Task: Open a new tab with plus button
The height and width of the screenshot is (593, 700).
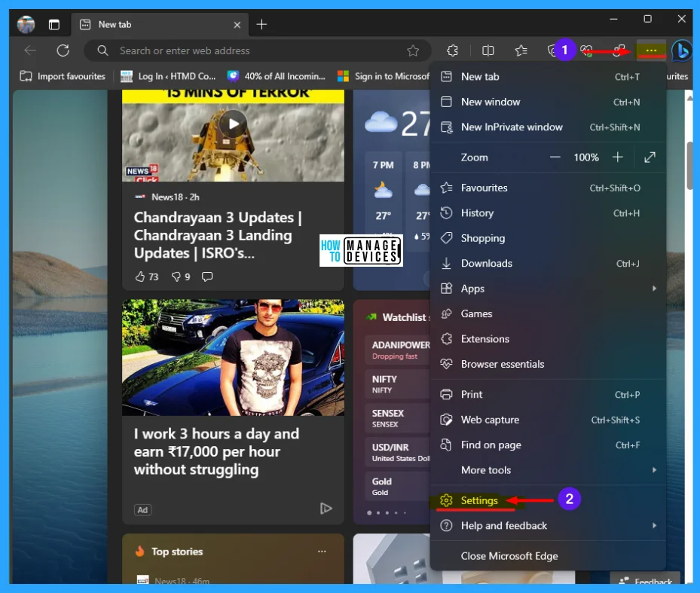Action: click(261, 24)
